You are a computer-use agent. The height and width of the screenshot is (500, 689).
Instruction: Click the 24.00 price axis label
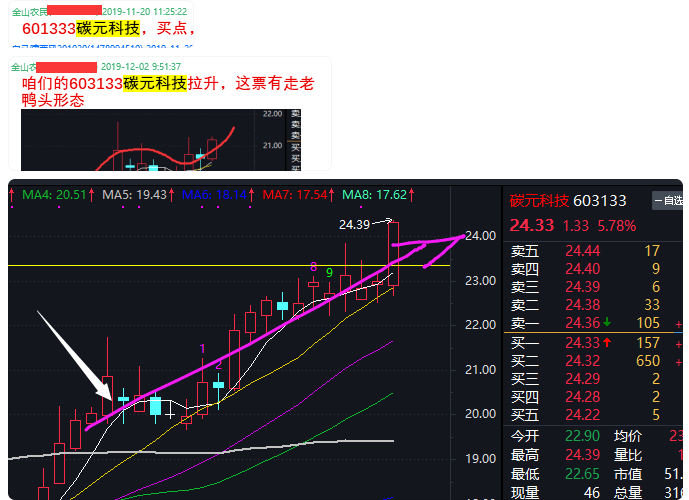point(480,236)
